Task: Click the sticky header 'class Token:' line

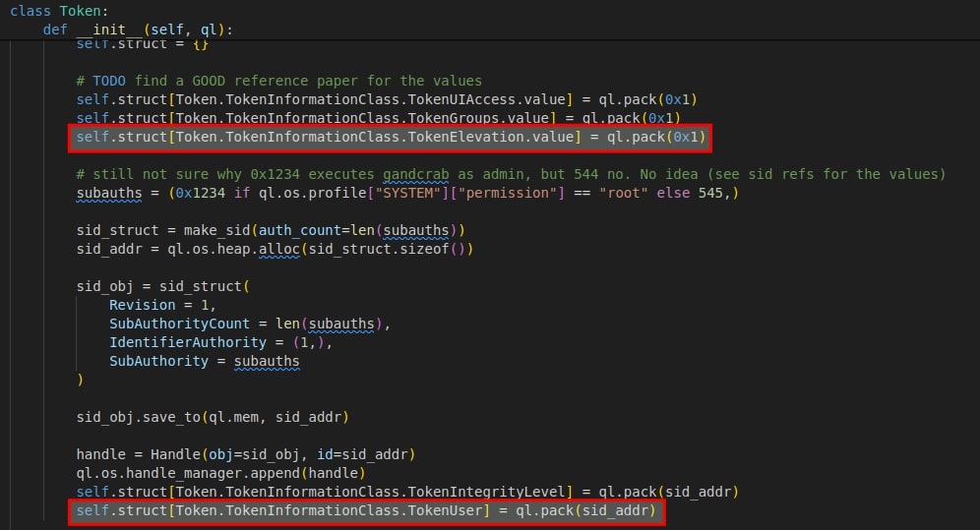Action: click(59, 11)
